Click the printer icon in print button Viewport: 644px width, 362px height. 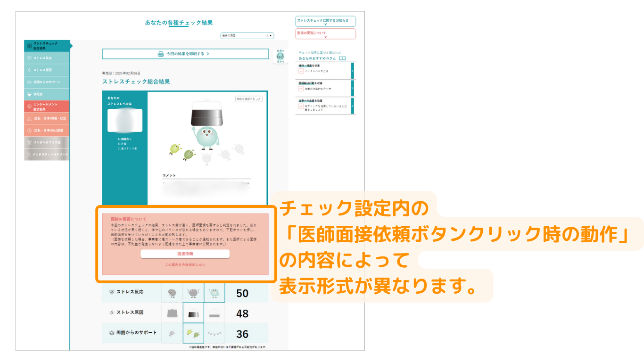tap(161, 54)
